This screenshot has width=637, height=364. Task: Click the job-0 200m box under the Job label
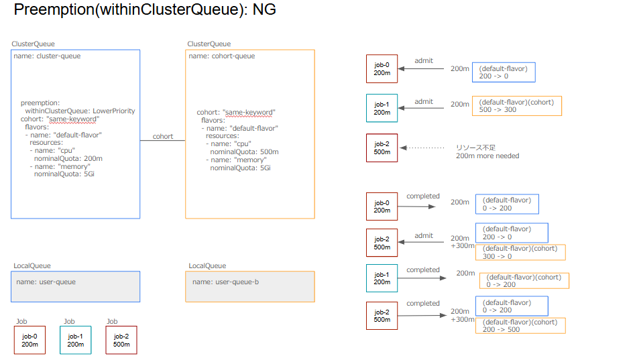(30, 340)
